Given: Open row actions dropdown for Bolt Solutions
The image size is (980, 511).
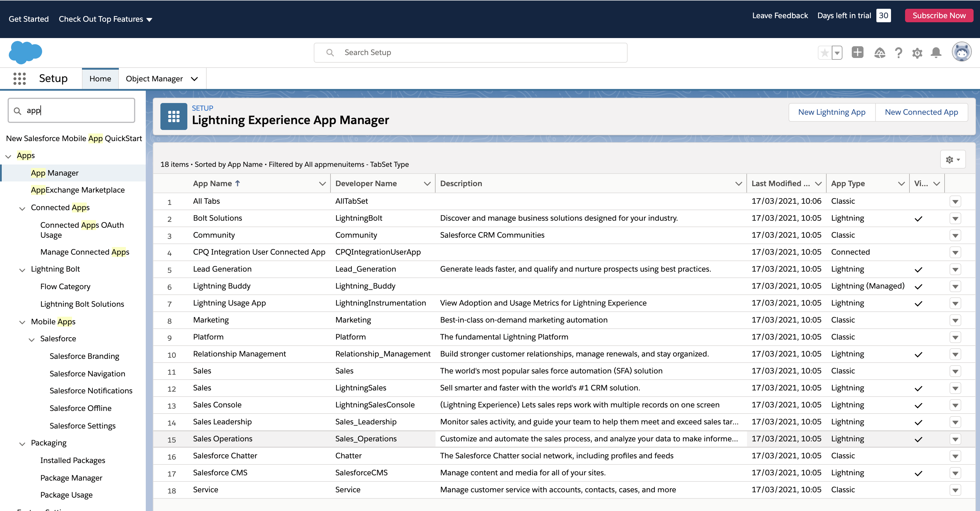Looking at the screenshot, I should [955, 218].
